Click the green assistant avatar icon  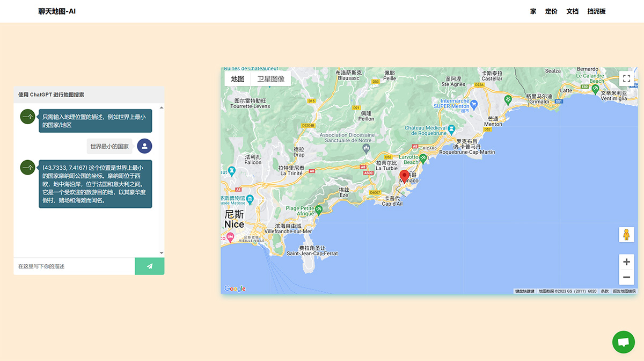27,116
